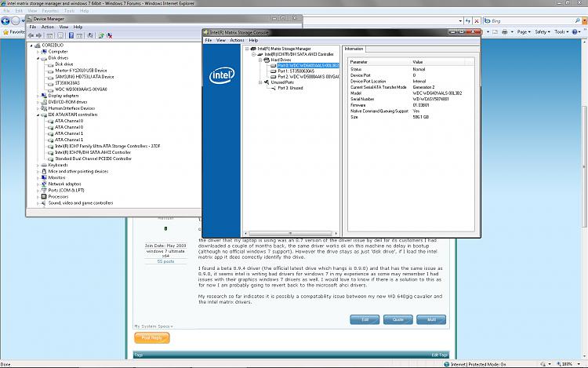
Task: Expand the Keyboards node
Action: tap(38, 165)
